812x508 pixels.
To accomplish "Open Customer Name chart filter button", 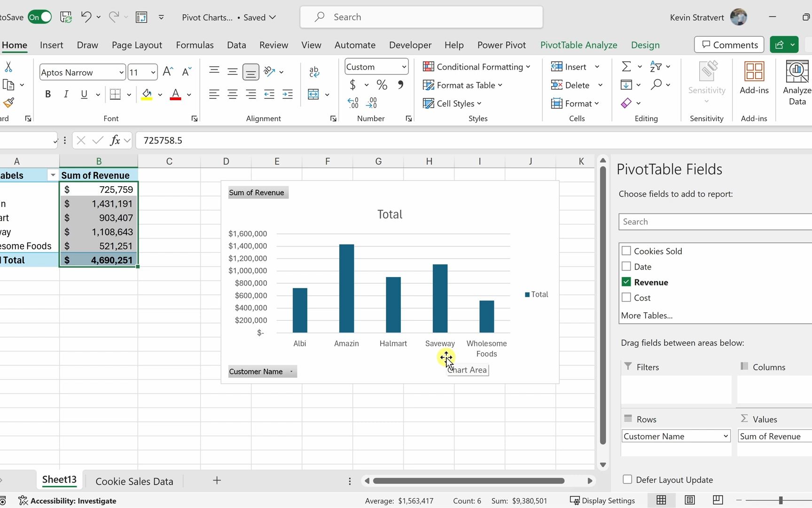I will click(x=262, y=372).
